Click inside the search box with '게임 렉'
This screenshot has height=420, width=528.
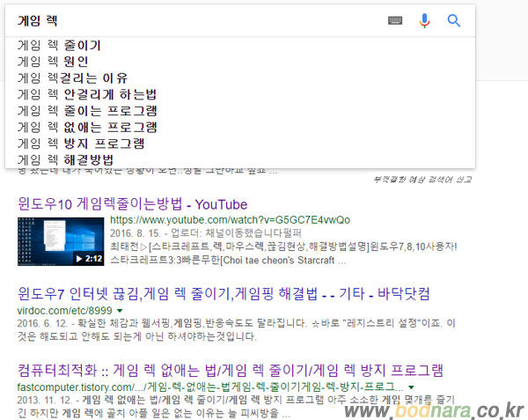[x=194, y=20]
